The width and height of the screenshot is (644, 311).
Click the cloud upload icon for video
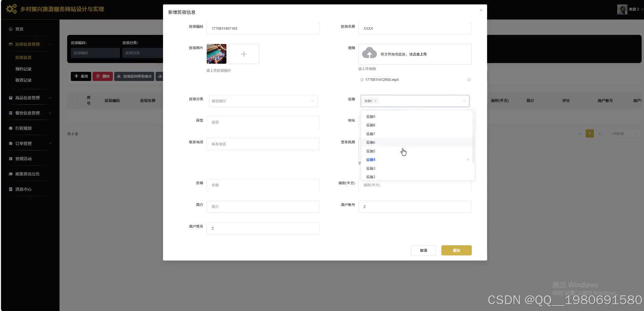tap(369, 54)
